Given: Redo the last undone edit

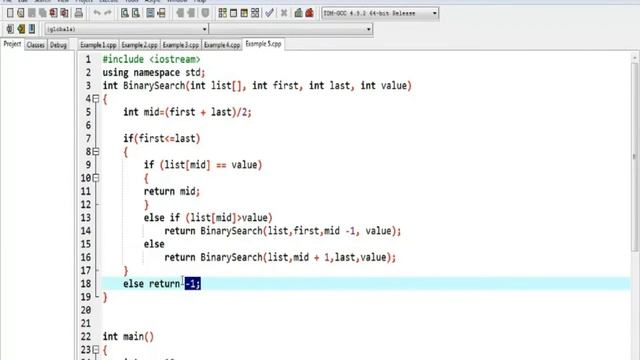Looking at the screenshot, I should coord(108,13).
